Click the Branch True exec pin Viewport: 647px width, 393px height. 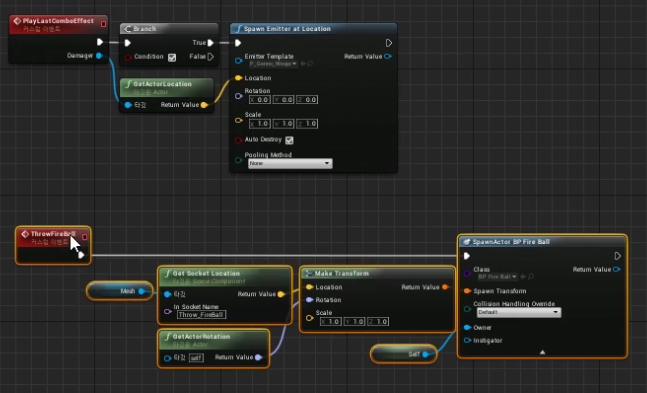(x=210, y=43)
